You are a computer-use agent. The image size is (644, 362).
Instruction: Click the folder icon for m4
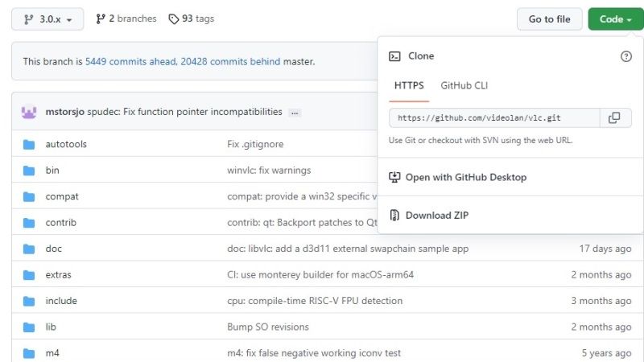[x=29, y=353]
